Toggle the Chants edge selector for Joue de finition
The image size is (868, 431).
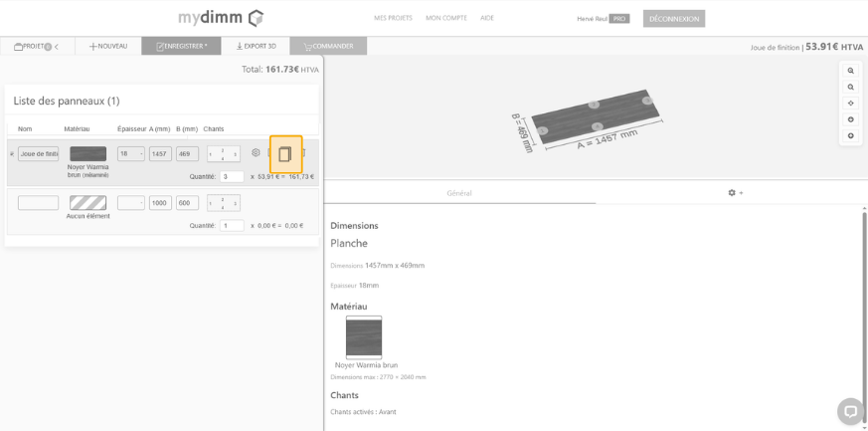pos(223,153)
